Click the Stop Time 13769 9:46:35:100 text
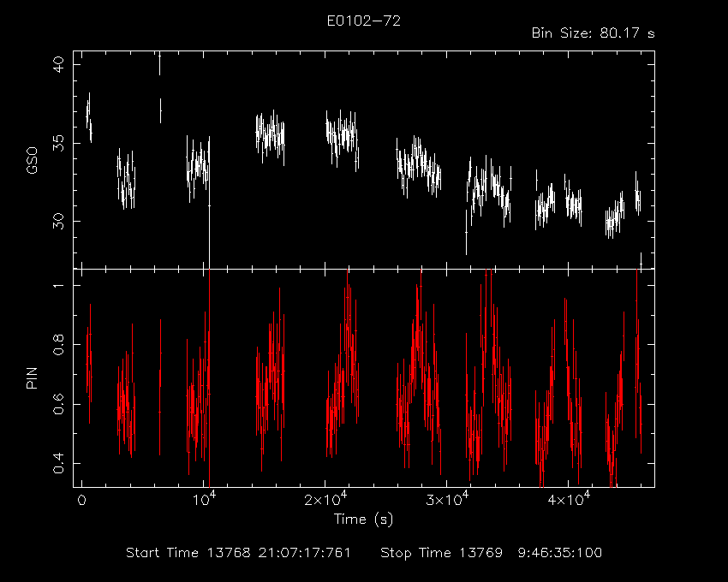This screenshot has width=728, height=582. [491, 553]
